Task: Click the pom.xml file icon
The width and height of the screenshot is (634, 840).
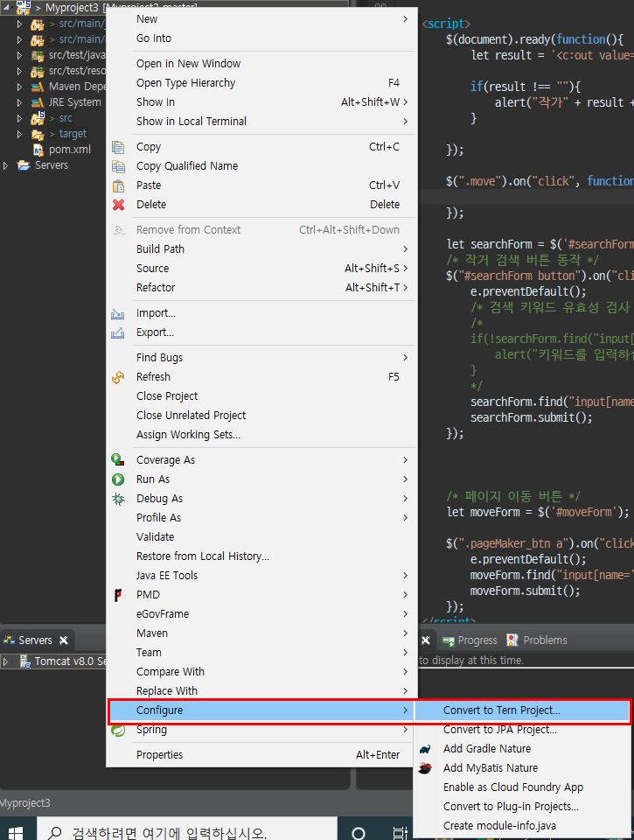Action: coord(38,150)
